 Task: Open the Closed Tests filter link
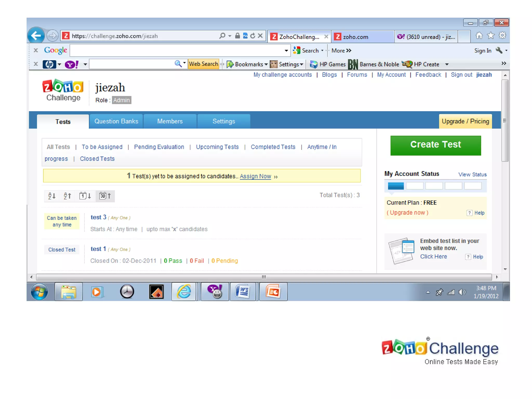(97, 159)
